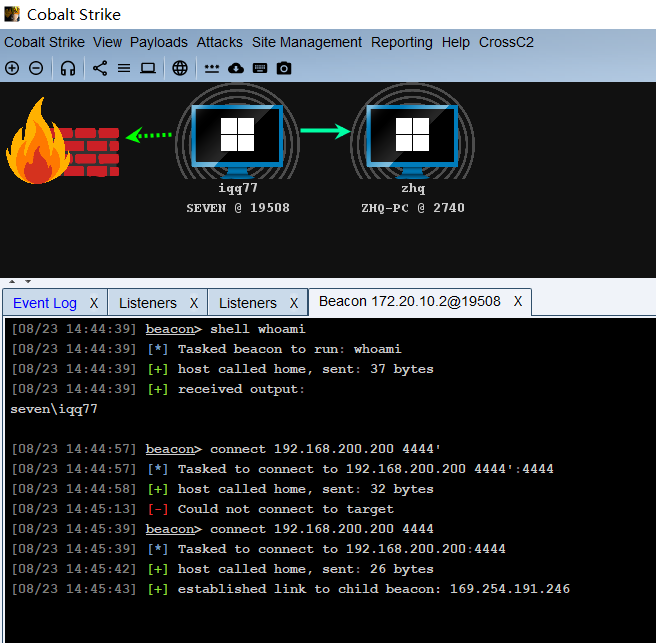Collapse the graph pane with up arrow

pos(12,282)
